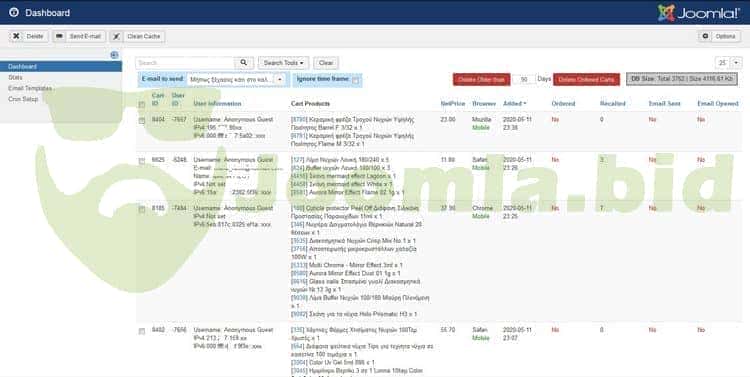
Task: Open Options with the gear icon
Action: pos(719,36)
